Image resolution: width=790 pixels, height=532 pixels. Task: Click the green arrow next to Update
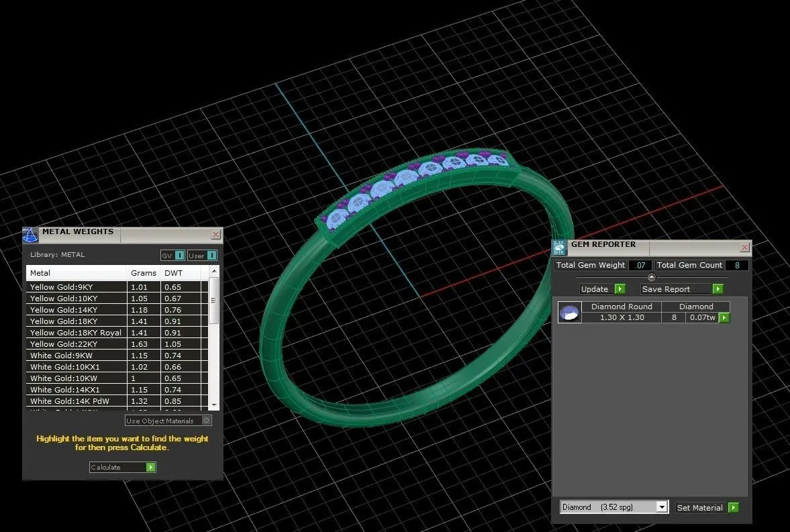click(620, 288)
